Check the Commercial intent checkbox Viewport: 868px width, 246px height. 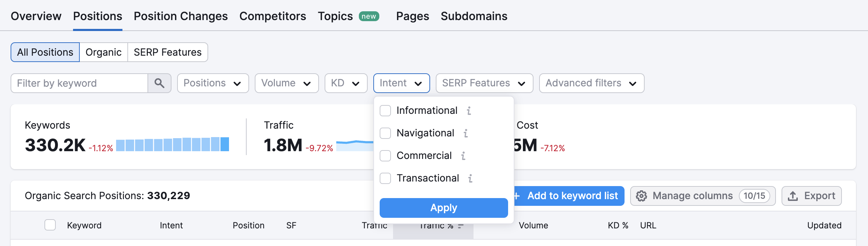coord(385,156)
